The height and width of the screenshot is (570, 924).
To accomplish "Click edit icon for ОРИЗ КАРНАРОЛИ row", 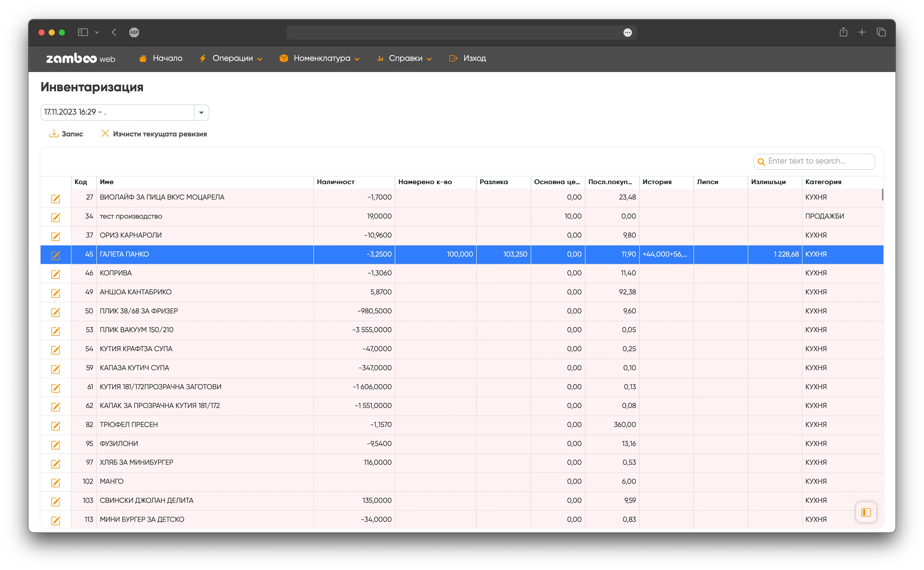I will (56, 236).
